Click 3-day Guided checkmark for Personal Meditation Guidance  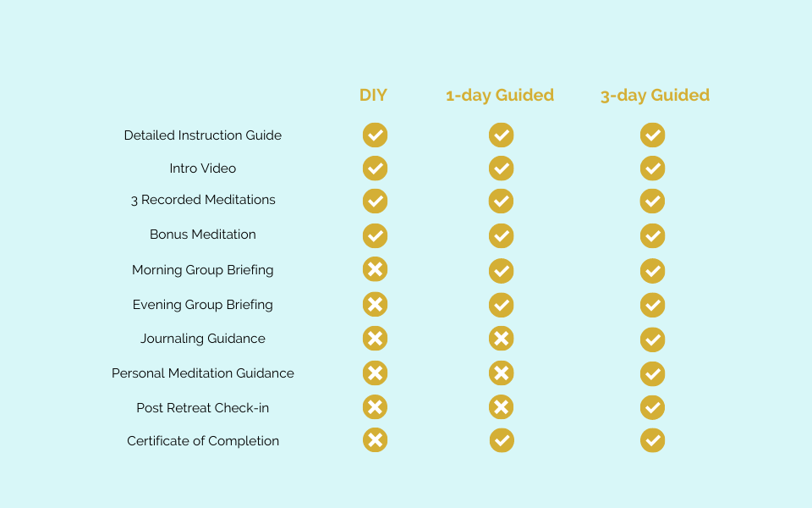coord(652,373)
